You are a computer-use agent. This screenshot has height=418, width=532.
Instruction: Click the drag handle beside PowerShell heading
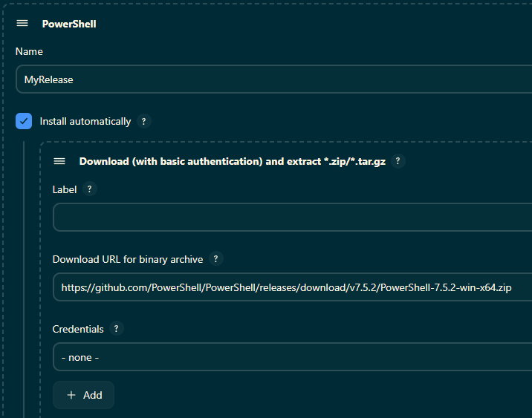(x=22, y=24)
